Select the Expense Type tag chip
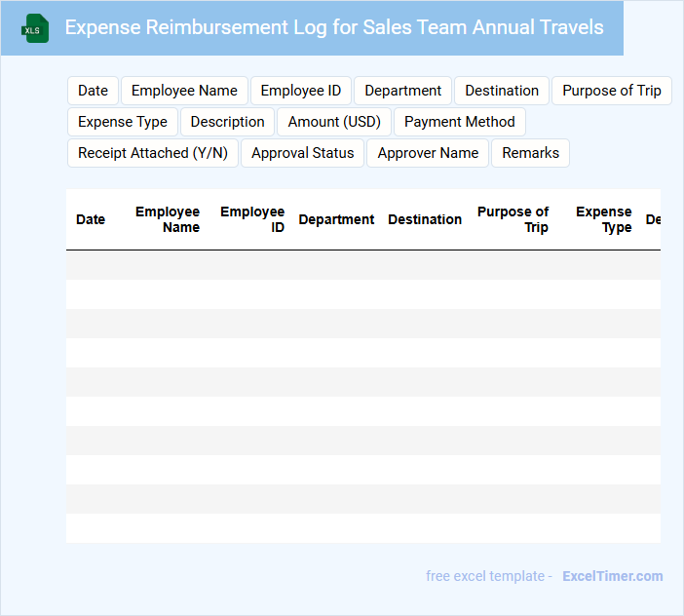This screenshot has height=616, width=684. pos(123,122)
